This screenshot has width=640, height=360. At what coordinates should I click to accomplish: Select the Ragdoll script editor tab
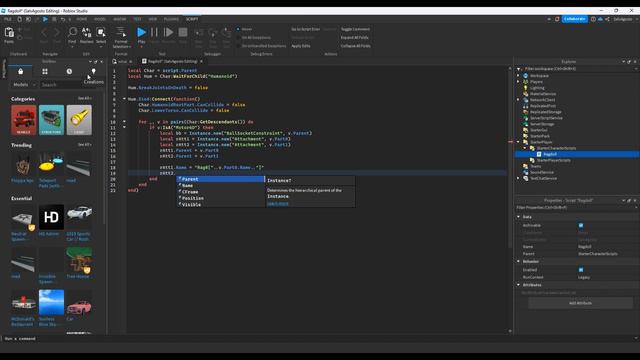click(172, 61)
